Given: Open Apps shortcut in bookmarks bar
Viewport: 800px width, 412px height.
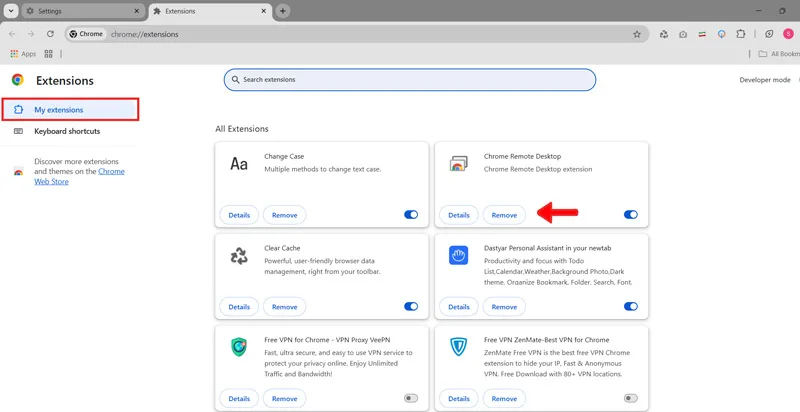Looking at the screenshot, I should click(x=23, y=54).
